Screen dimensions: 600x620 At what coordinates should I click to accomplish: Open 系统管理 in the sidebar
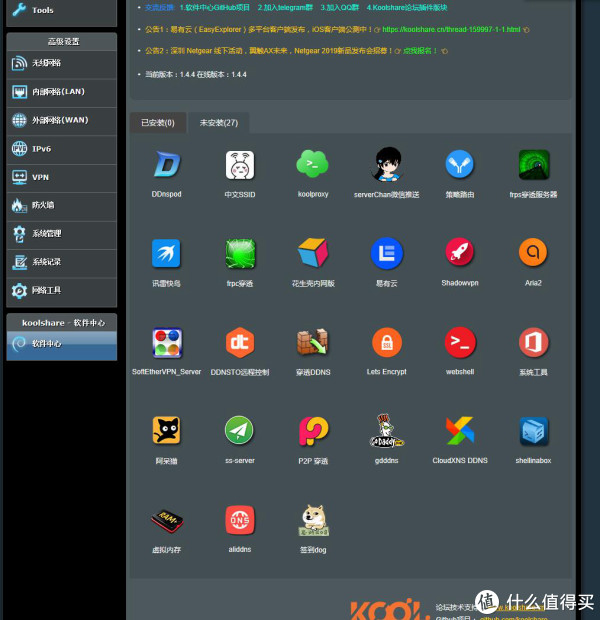point(62,234)
